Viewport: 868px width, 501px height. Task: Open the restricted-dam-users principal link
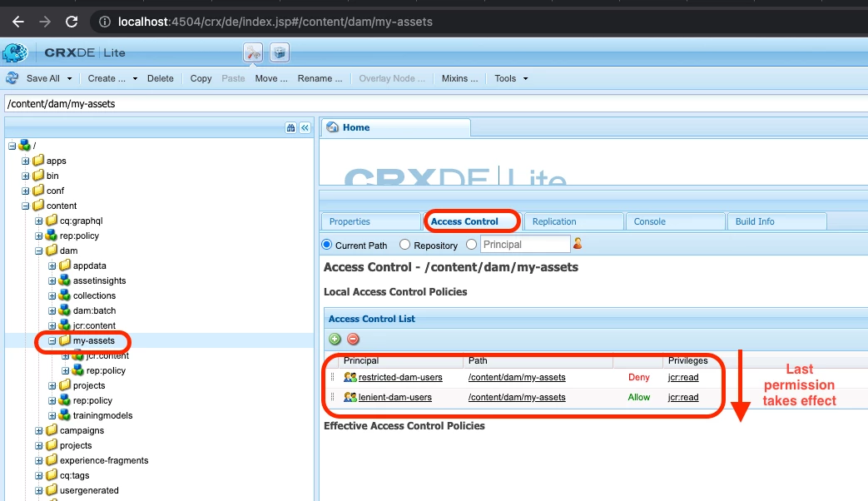tap(400, 377)
